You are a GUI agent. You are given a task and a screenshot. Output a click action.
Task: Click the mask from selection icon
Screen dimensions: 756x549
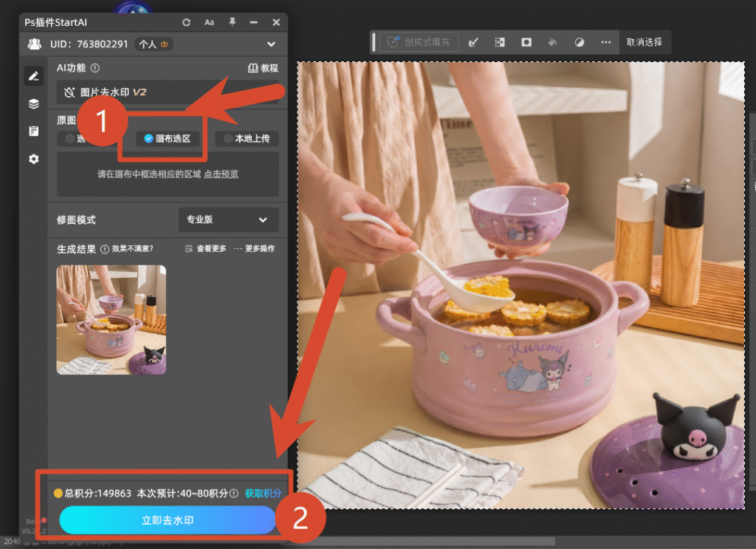click(526, 42)
